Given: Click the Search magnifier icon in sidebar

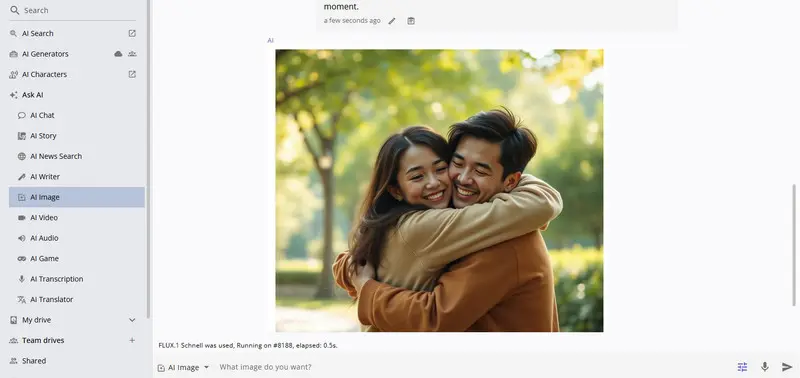Looking at the screenshot, I should pyautogui.click(x=14, y=10).
